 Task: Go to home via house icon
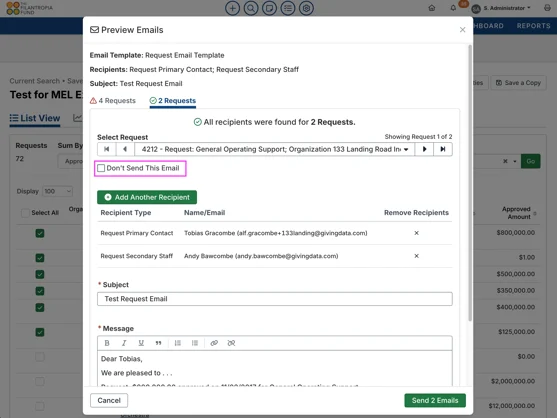click(432, 8)
